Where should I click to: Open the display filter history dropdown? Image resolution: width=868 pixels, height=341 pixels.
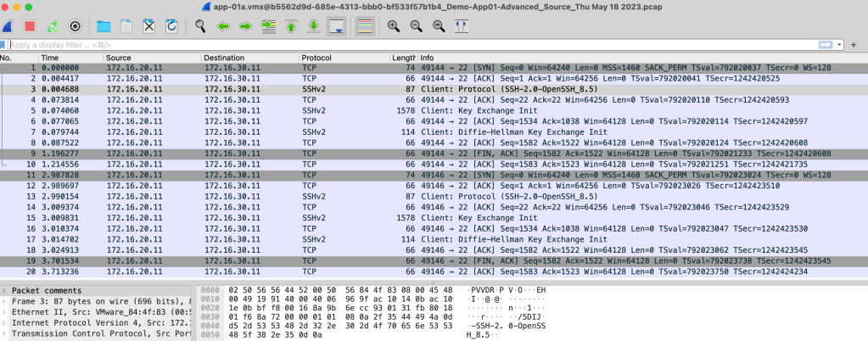840,44
